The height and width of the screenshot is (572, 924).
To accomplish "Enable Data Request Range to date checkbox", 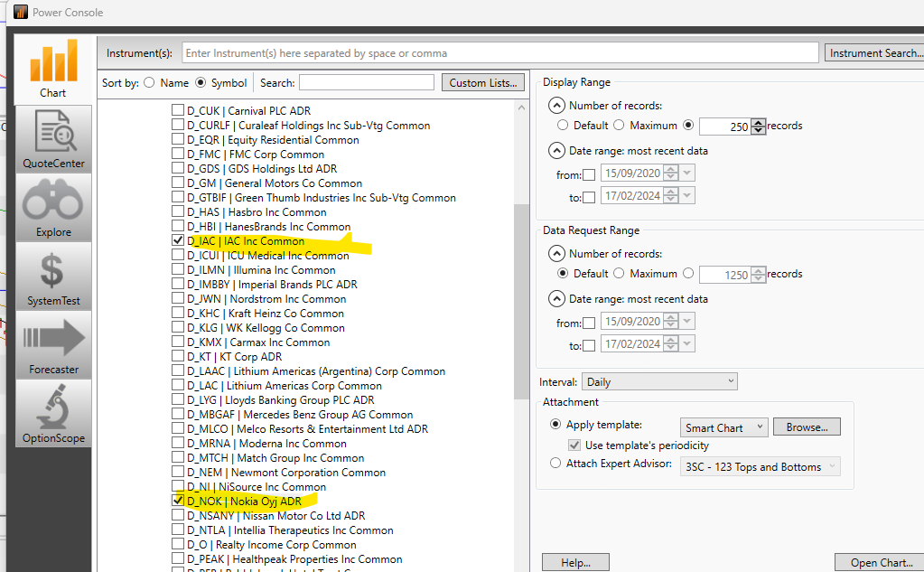I will click(x=589, y=345).
